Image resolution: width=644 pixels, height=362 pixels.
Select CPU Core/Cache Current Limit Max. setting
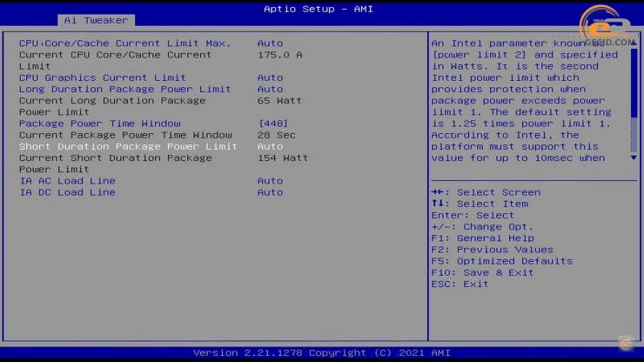coord(124,44)
